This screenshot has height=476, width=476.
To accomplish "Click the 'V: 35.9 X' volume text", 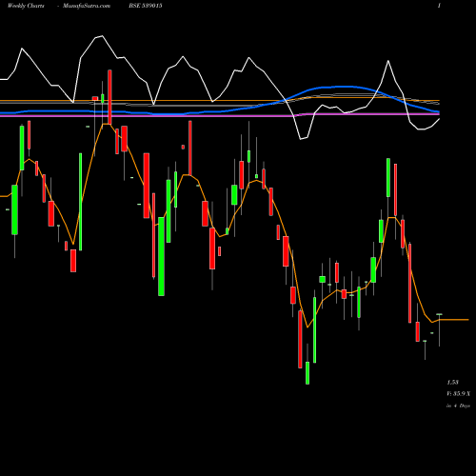I will pyautogui.click(x=458, y=394).
